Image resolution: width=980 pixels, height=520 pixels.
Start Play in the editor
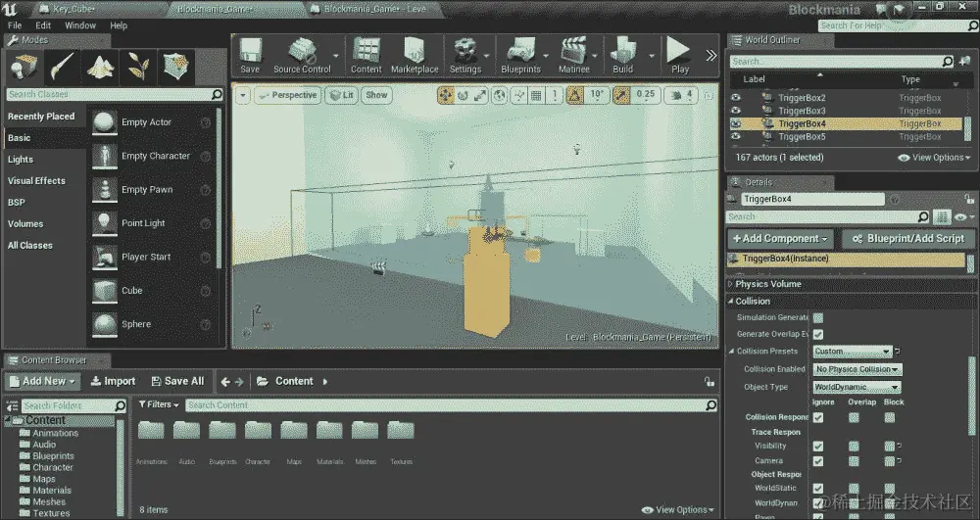pos(679,55)
